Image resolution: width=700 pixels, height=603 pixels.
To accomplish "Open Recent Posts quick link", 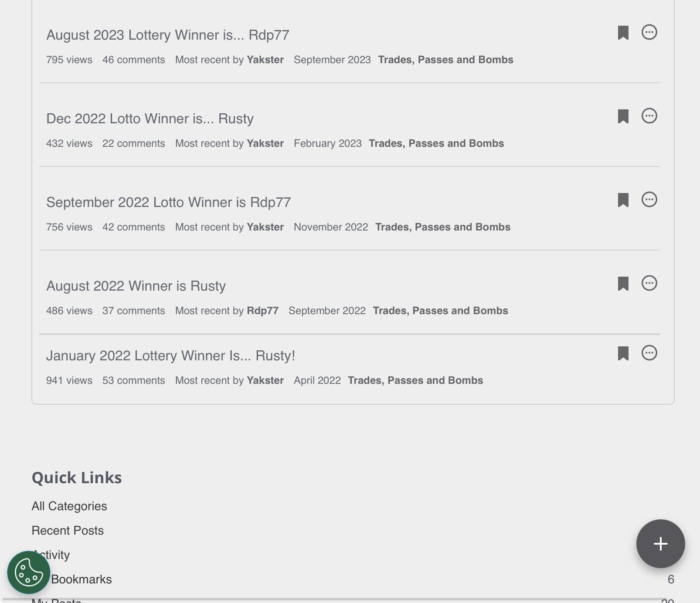I will point(68,531).
